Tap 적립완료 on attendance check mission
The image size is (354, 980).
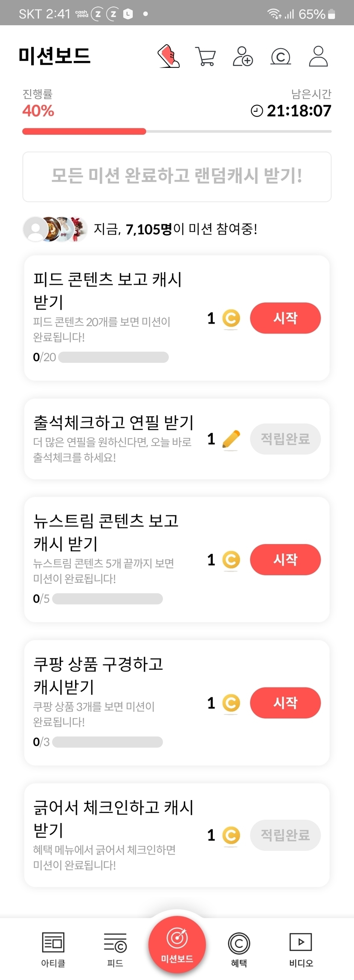[285, 439]
